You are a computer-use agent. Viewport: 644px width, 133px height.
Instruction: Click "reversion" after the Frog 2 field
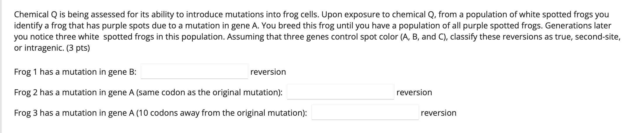414,93
